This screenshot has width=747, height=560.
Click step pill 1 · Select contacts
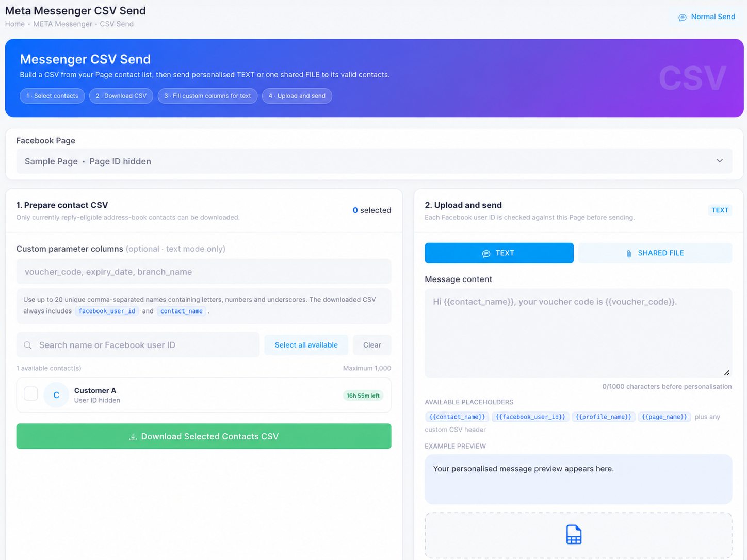52,96
